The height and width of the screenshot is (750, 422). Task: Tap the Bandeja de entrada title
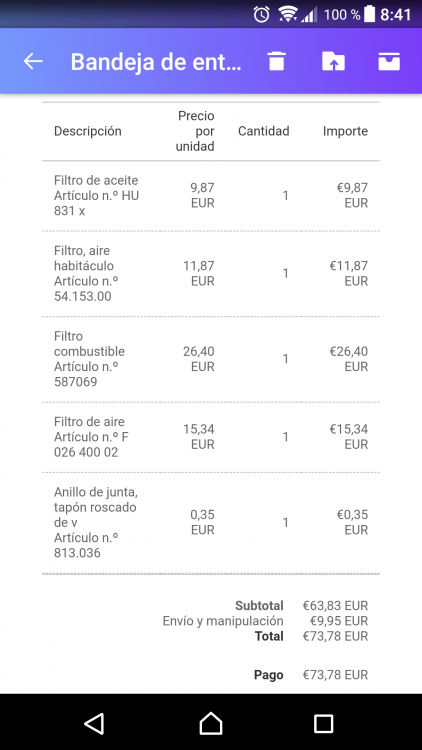tap(156, 62)
